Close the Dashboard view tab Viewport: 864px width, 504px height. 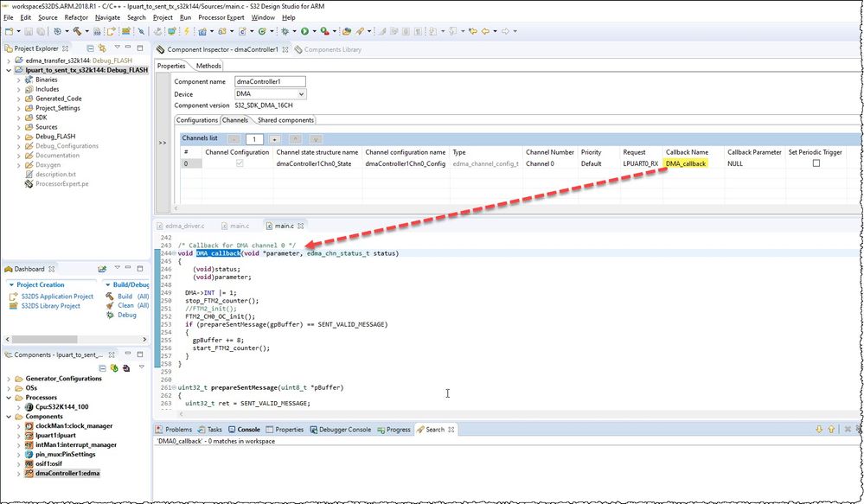(x=51, y=269)
